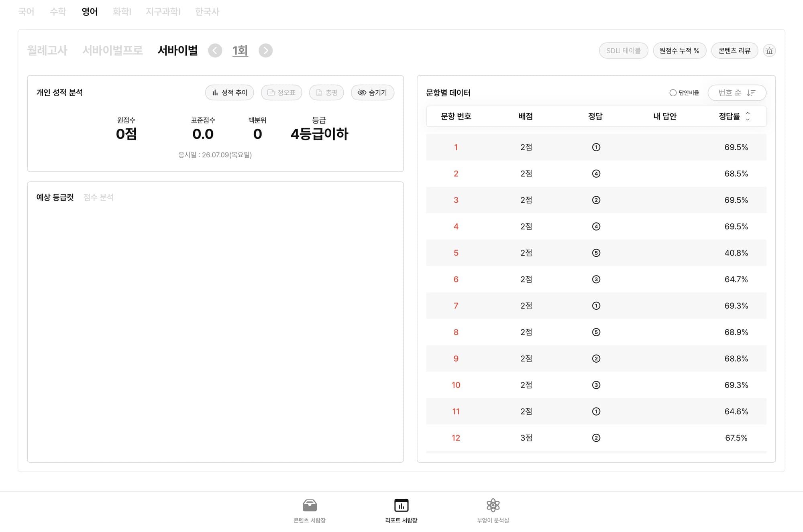The height and width of the screenshot is (532, 803).
Task: Click the page icon in 총평
Action: (x=319, y=93)
